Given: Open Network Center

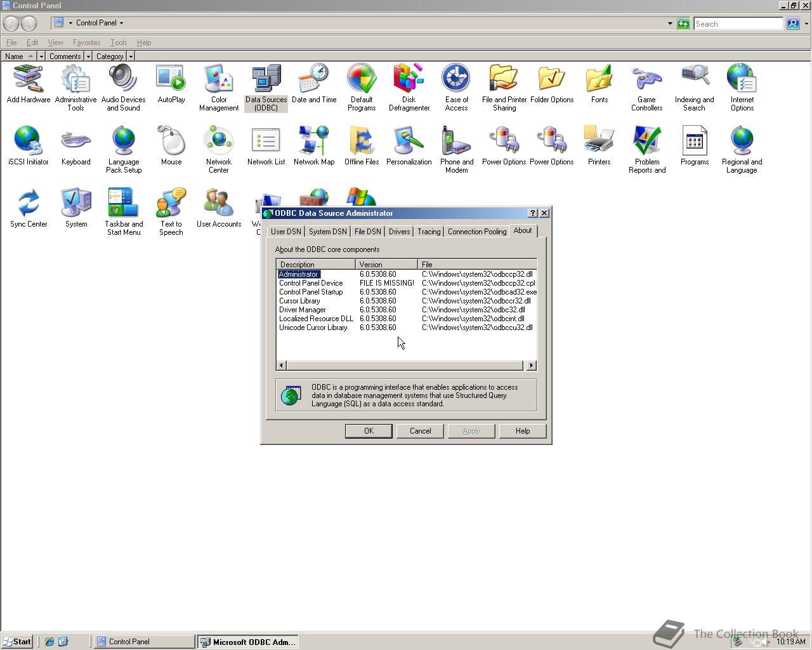Looking at the screenshot, I should click(x=219, y=150).
